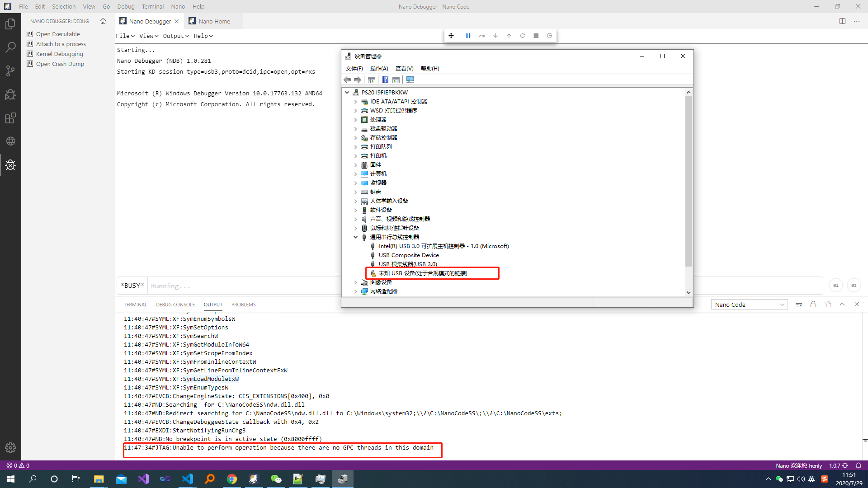Click Step Over in the debug toolbar
The width and height of the screenshot is (868, 488).
tap(482, 36)
